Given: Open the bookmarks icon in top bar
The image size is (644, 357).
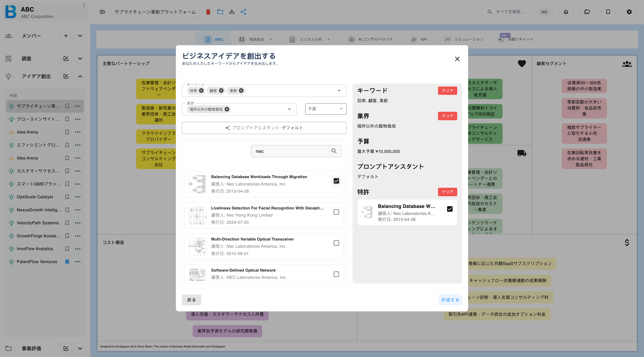Looking at the screenshot, I should click(x=608, y=12).
